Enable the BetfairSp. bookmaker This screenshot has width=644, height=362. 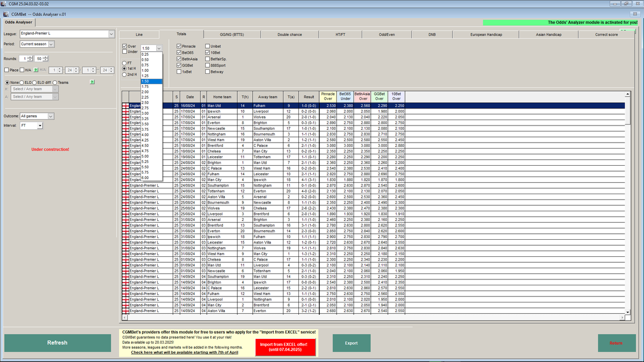pos(208,59)
